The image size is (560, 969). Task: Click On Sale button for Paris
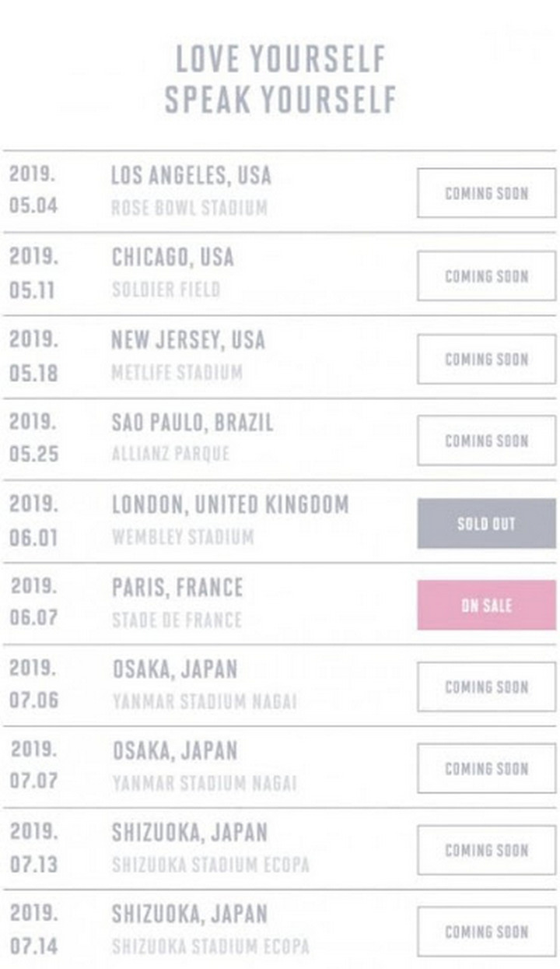point(486,605)
